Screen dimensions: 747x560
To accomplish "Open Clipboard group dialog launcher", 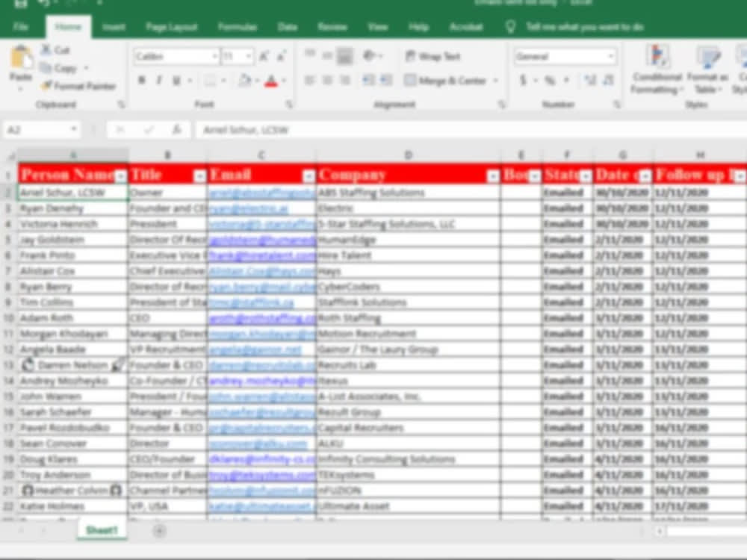I will pos(121,105).
